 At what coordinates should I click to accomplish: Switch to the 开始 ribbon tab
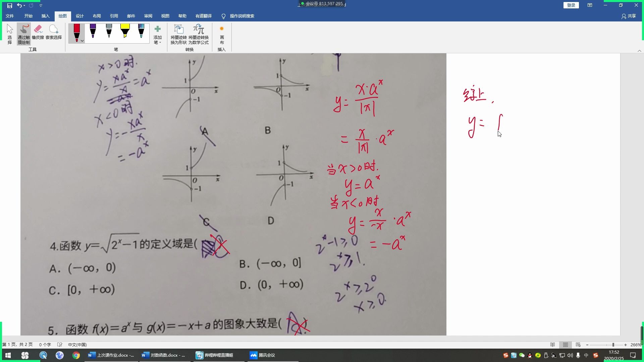point(28,16)
